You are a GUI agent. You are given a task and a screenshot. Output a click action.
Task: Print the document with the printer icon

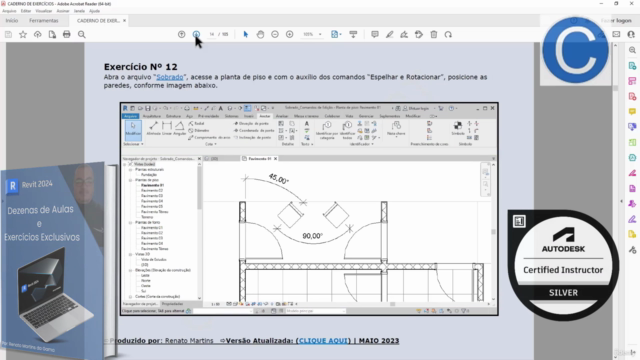pyautogui.click(x=67, y=35)
